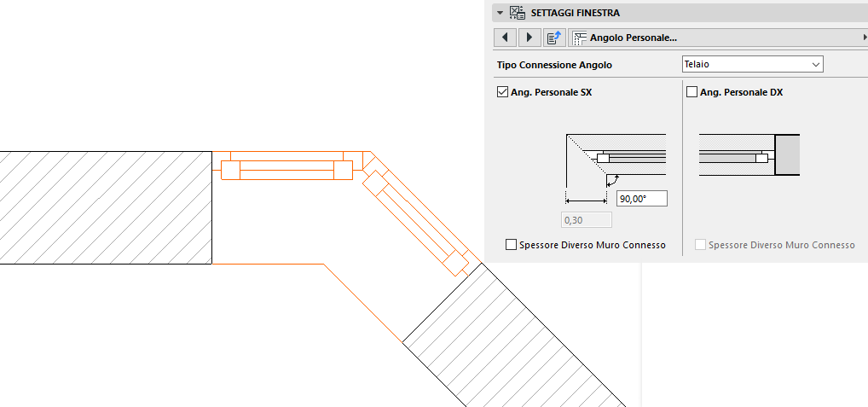Click the right-edge arrow of the Angolo Personale bar
Viewport: 868px width, 407px height.
[865, 38]
